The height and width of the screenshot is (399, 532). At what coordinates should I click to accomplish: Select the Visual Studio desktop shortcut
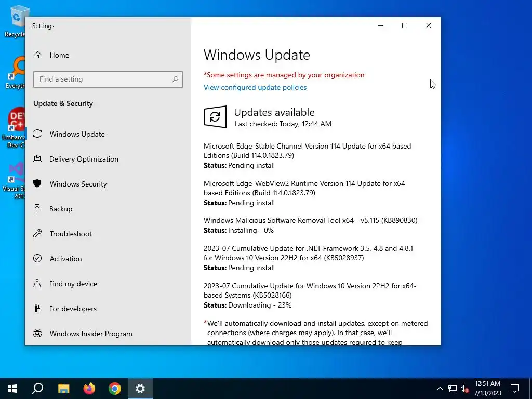click(x=14, y=181)
